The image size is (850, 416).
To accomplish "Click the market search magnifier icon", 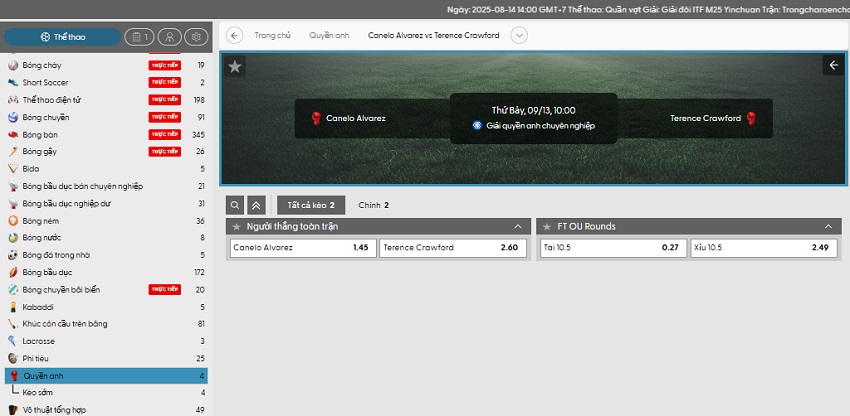I will tap(235, 205).
